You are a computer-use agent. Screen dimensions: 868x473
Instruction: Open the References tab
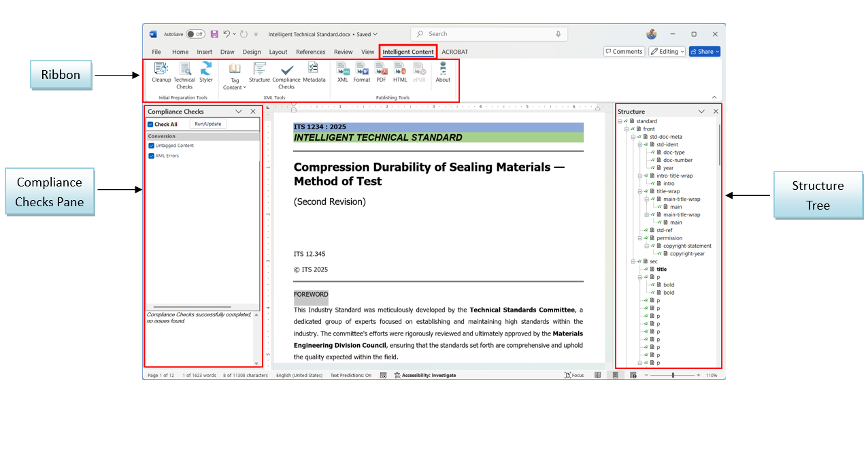[x=311, y=52]
